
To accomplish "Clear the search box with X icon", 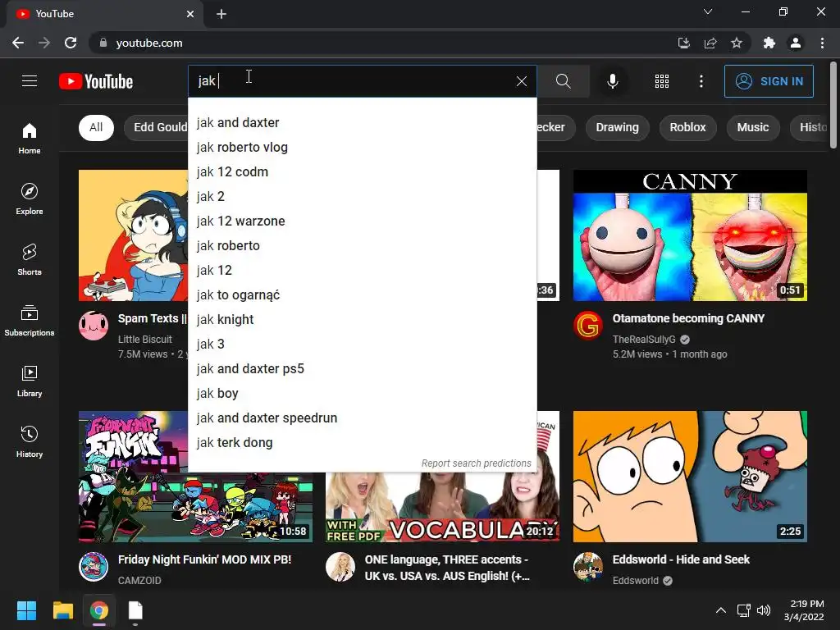I will point(521,81).
